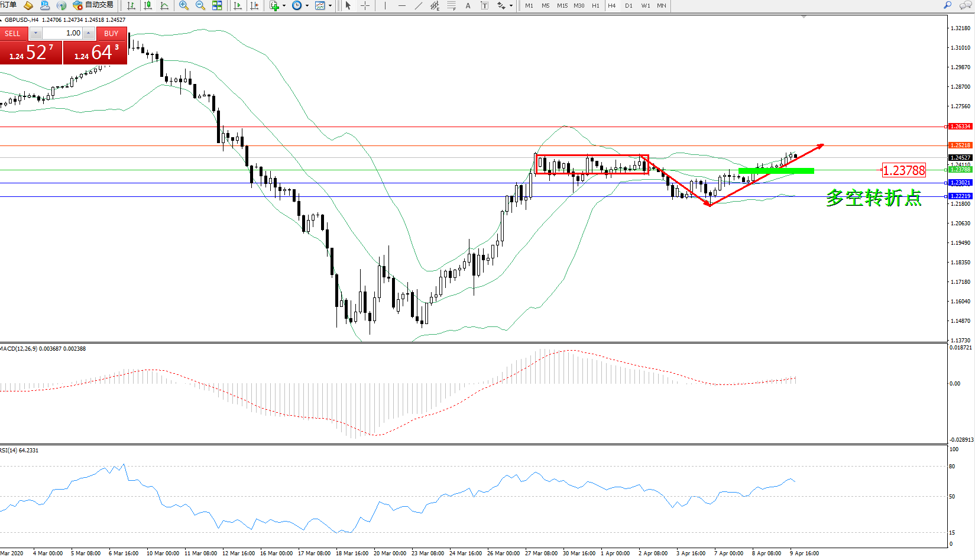Switch chart to bar chart mode
This screenshot has height=560, width=975.
[x=131, y=5]
